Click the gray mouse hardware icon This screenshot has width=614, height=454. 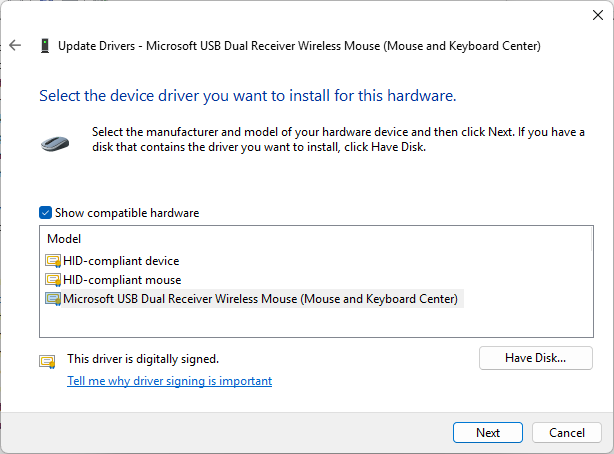55,144
